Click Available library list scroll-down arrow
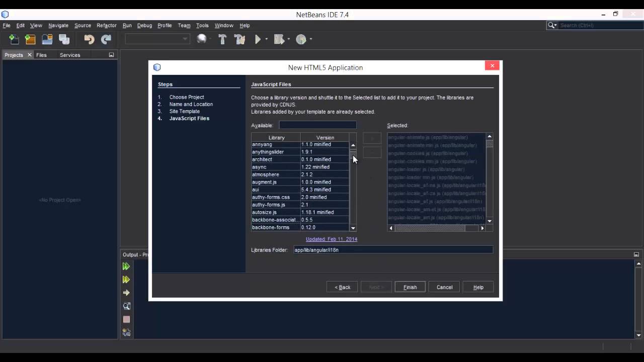 [353, 228]
